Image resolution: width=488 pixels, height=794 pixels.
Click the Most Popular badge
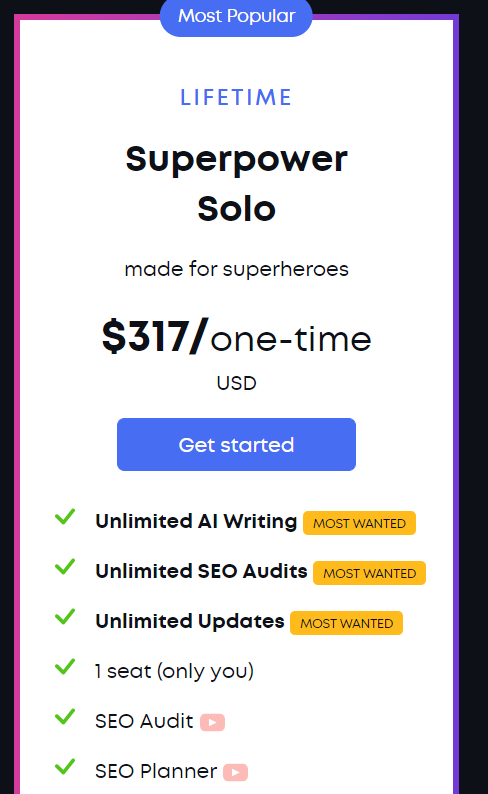point(236,17)
